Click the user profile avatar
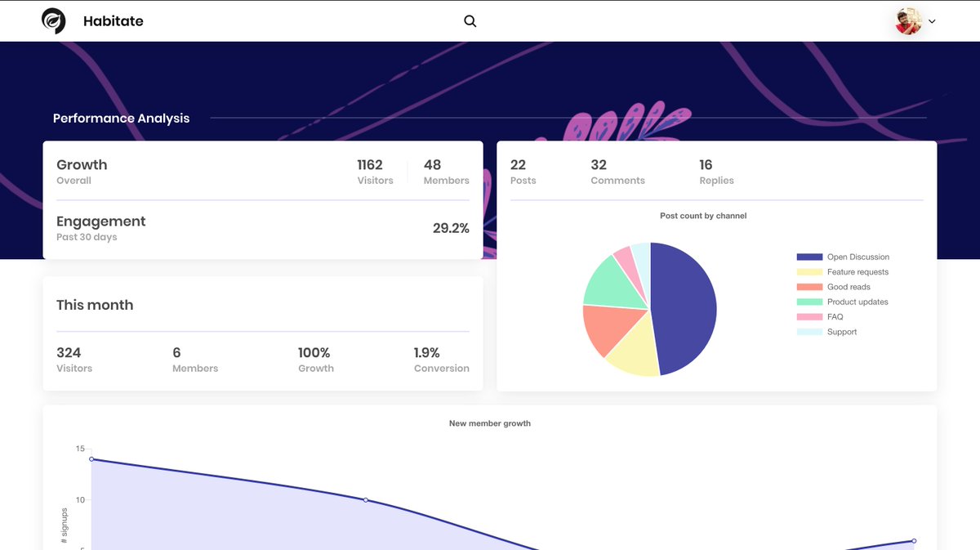The width and height of the screenshot is (980, 550). 908,21
